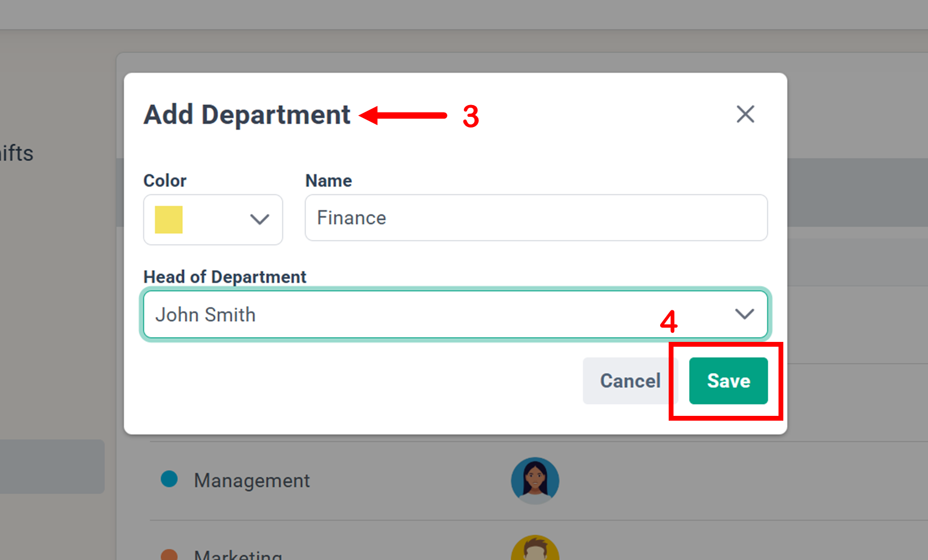Click the Color field label
Screen dimensions: 928x560
coord(164,181)
